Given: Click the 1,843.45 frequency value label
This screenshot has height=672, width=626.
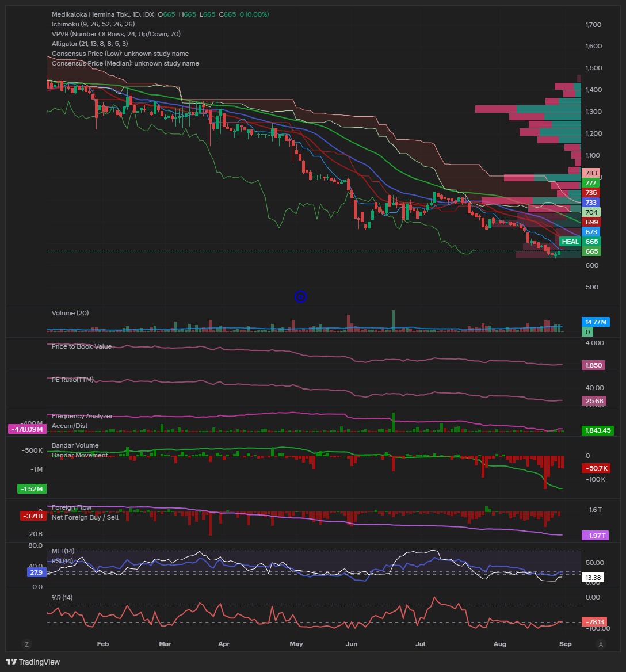Looking at the screenshot, I should pyautogui.click(x=598, y=430).
